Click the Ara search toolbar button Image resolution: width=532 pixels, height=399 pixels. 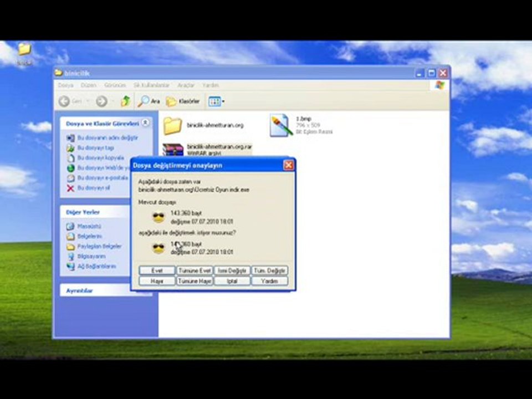click(149, 101)
